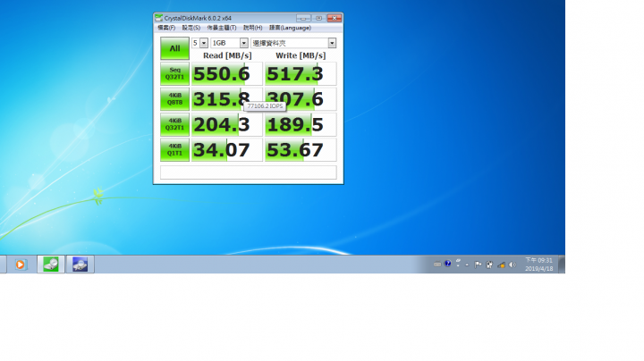This screenshot has width=644, height=361.
Task: Open the target folder selection dropdown
Action: click(x=293, y=43)
